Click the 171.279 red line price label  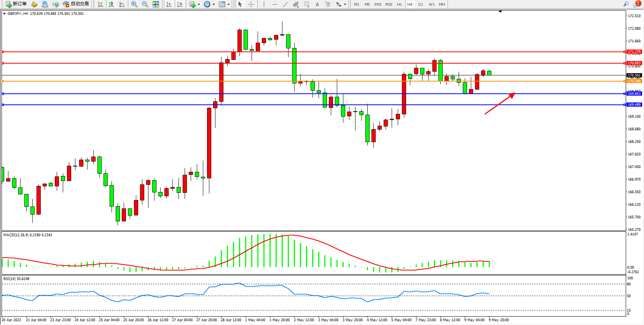(x=634, y=52)
